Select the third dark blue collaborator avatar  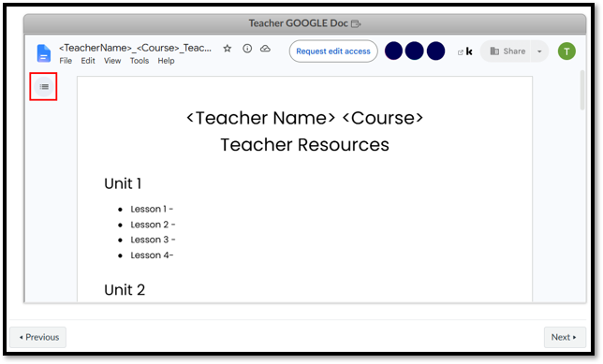point(435,51)
